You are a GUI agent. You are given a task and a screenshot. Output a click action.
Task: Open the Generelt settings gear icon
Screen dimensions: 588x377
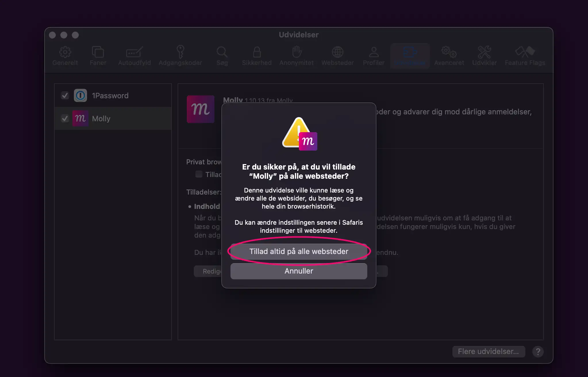[65, 52]
